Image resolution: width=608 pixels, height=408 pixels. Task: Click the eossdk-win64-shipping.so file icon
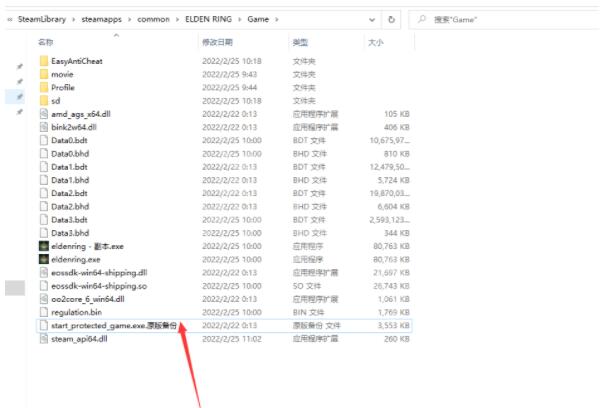click(44, 286)
